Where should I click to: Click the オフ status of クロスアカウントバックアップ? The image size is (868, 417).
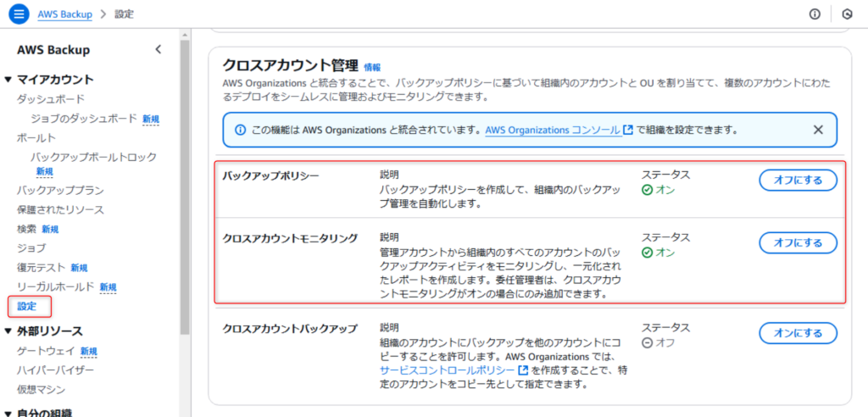(x=658, y=342)
